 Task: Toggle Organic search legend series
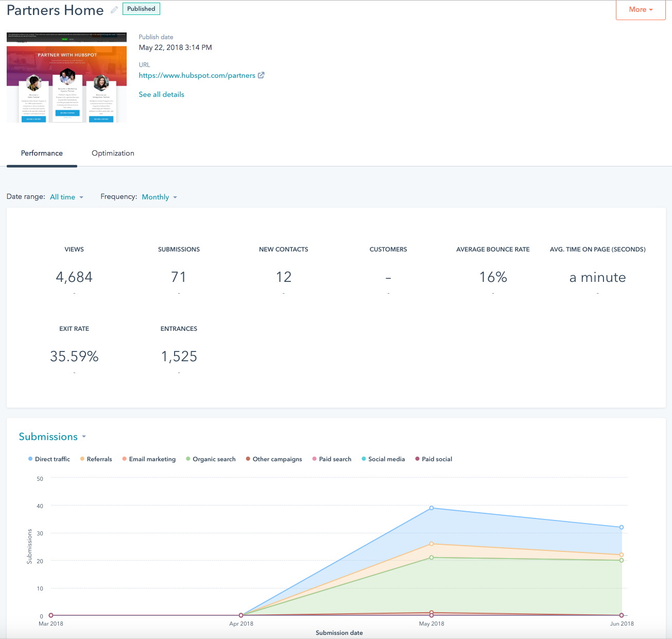[211, 459]
